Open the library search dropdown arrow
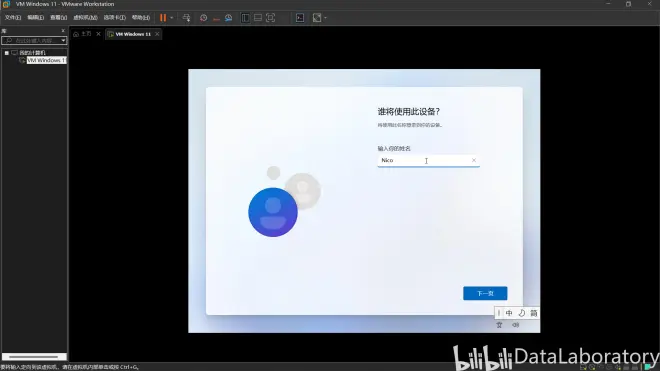660x371 pixels. [63, 40]
